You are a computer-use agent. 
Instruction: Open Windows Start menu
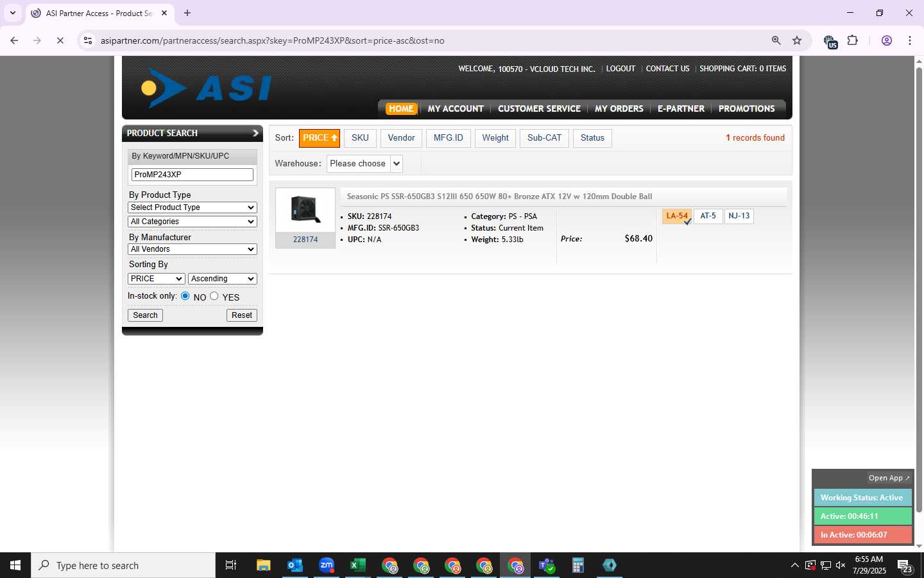(15, 565)
